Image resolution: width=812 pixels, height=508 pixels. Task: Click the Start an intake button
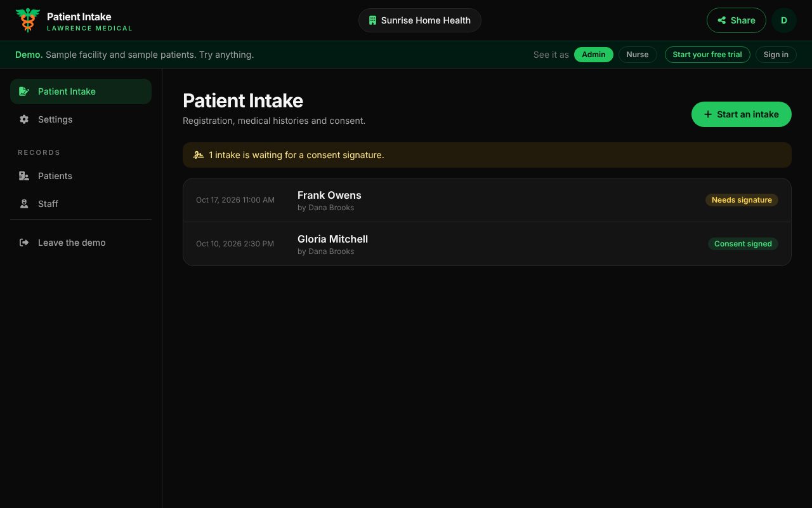tap(742, 114)
